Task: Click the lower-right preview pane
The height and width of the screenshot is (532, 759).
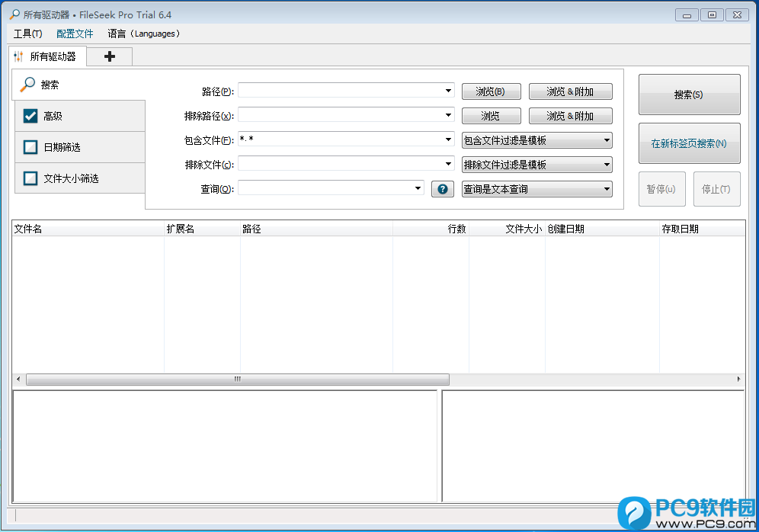Action: 593,446
